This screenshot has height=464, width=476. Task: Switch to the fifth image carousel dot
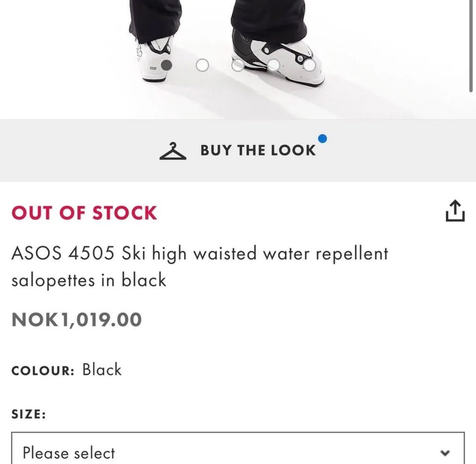tap(309, 65)
